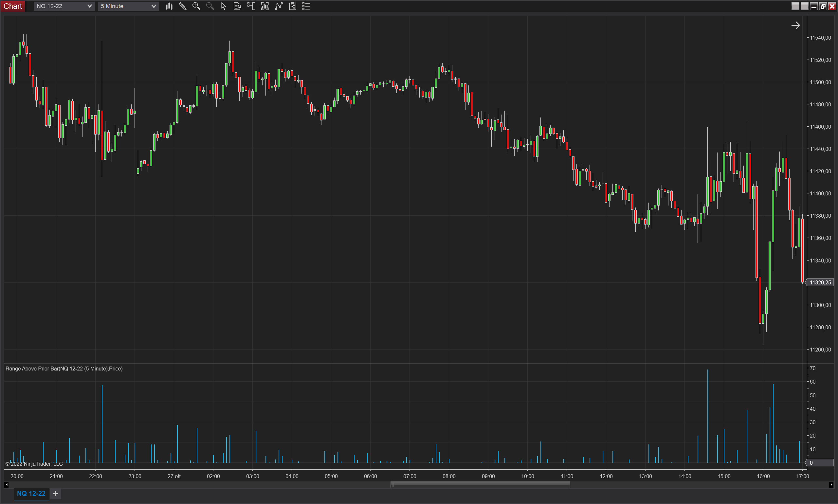
Task: Click the 08:00 time axis label
Action: (449, 476)
